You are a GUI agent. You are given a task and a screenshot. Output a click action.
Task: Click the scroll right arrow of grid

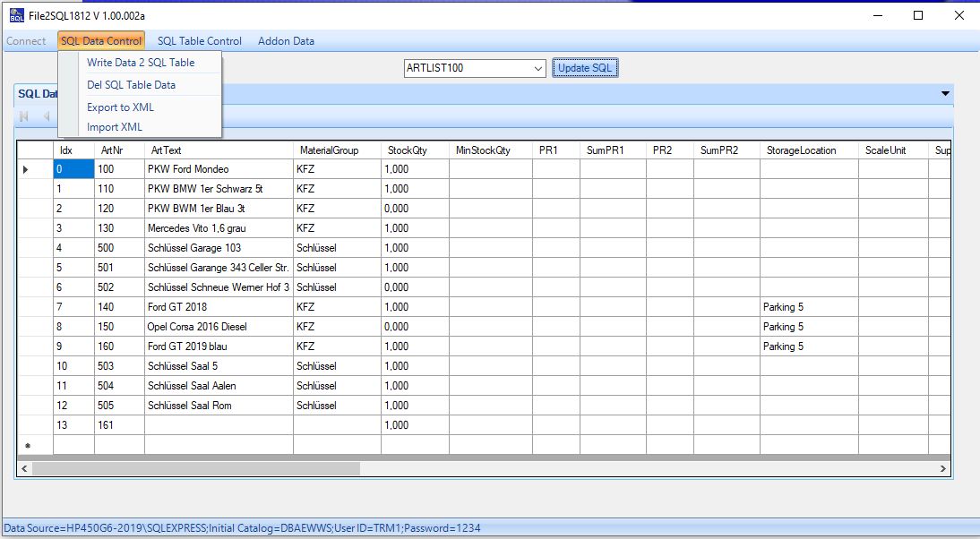pos(943,468)
